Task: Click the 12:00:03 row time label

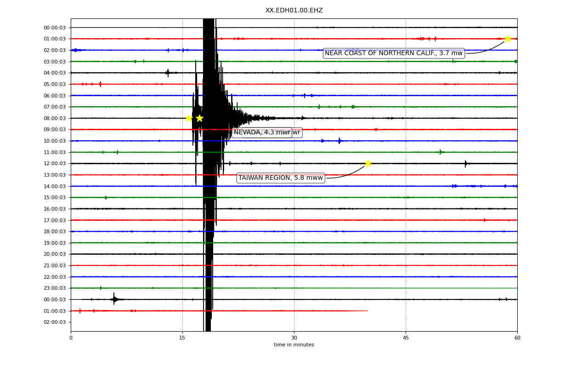Action: tap(55, 164)
